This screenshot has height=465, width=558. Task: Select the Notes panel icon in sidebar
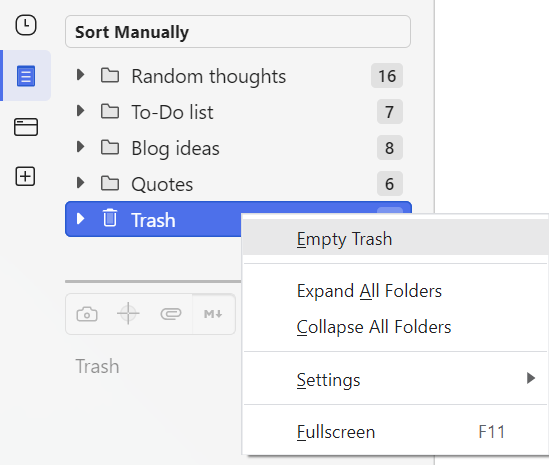(x=26, y=76)
